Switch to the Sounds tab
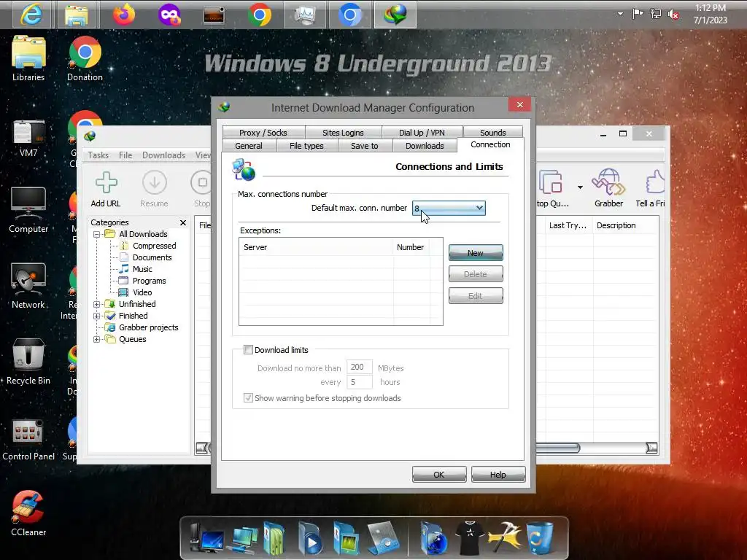 (x=492, y=133)
